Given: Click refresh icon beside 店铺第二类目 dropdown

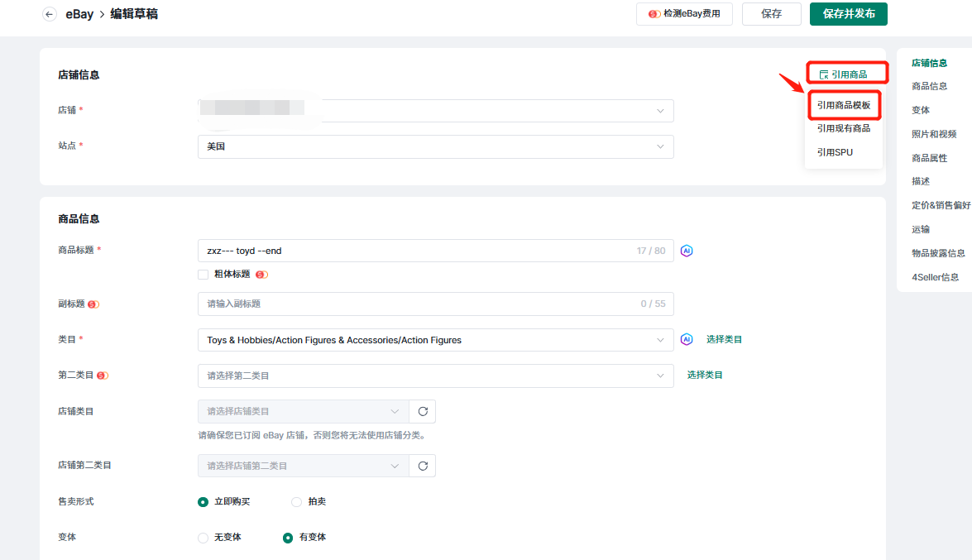Looking at the screenshot, I should [x=423, y=466].
